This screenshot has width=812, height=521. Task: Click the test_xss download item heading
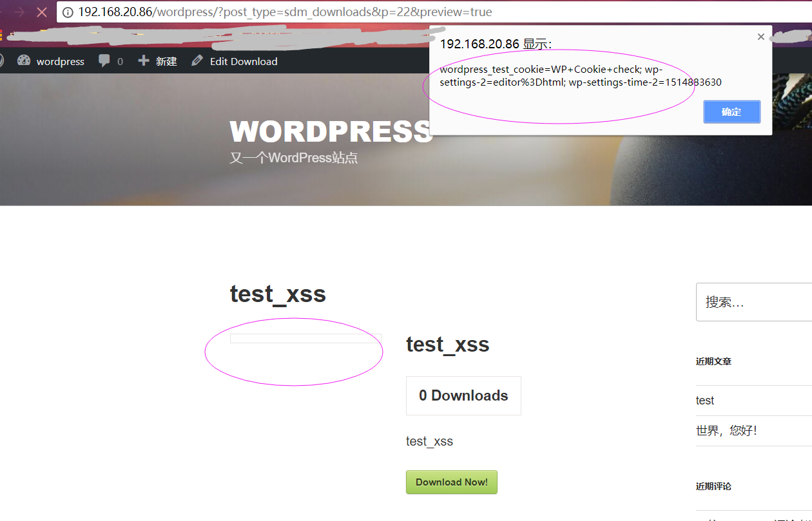point(448,345)
